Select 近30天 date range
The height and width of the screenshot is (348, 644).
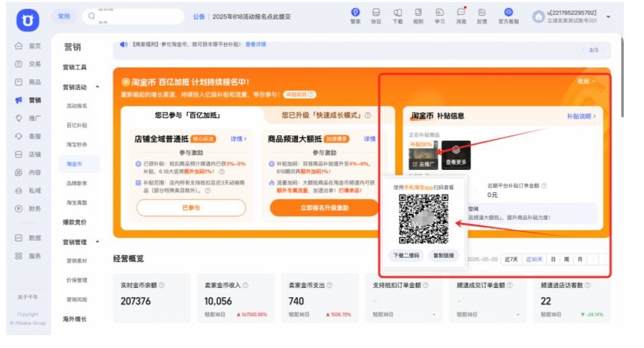534,259
